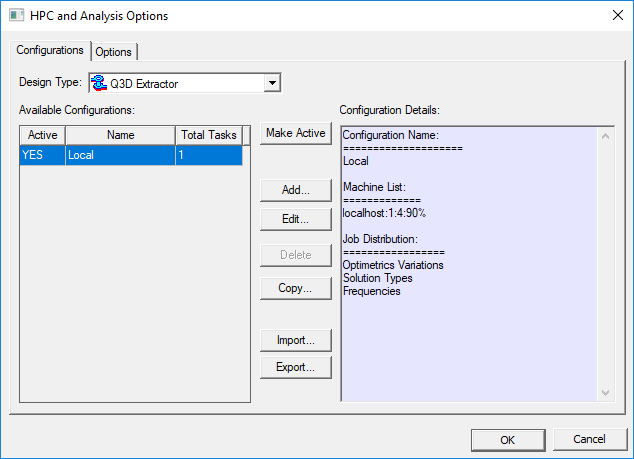The image size is (634, 459).
Task: Open the Design Type dropdown arrow
Action: point(273,83)
